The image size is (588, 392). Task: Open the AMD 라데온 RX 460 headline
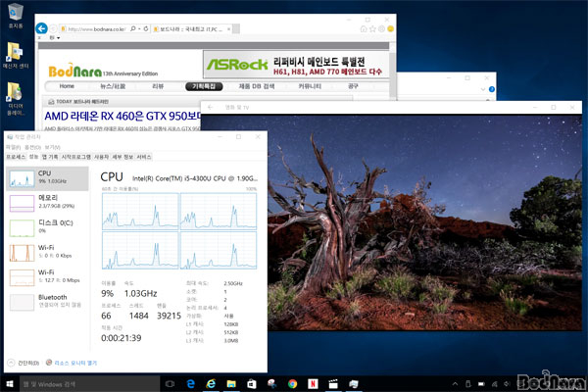[x=122, y=116]
